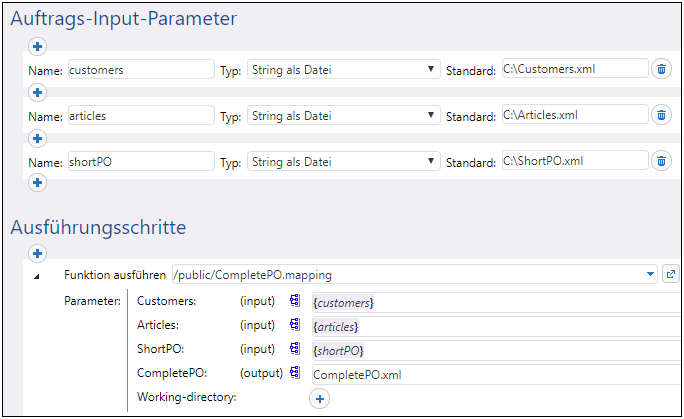The width and height of the screenshot is (684, 419).
Task: Add parameter between customers and articles rows
Action: [x=37, y=92]
